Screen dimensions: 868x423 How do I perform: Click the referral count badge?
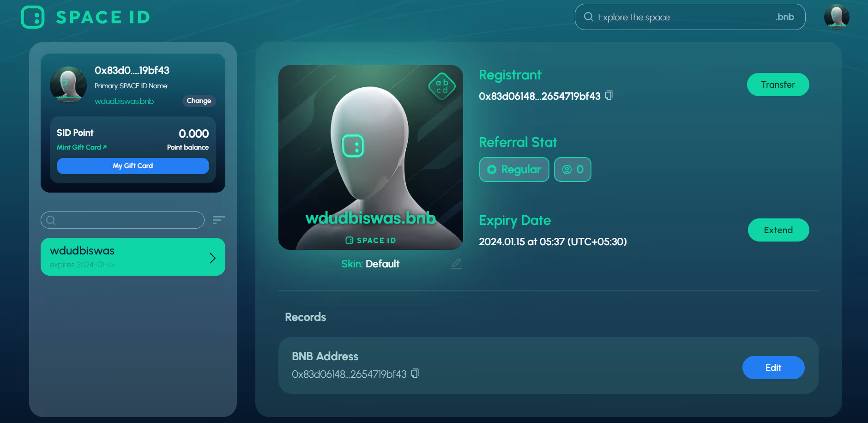573,169
